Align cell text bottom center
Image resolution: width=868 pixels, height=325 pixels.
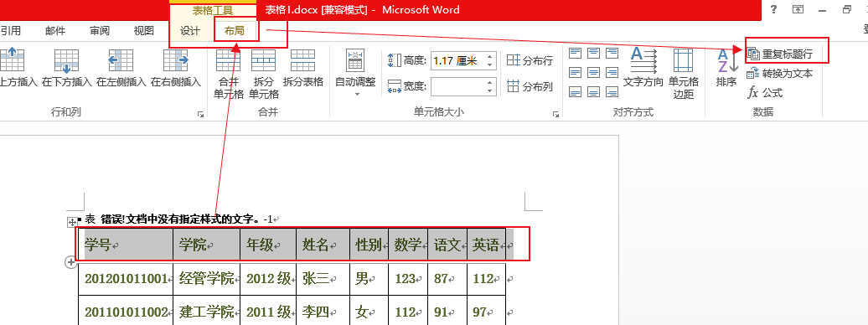pos(594,91)
